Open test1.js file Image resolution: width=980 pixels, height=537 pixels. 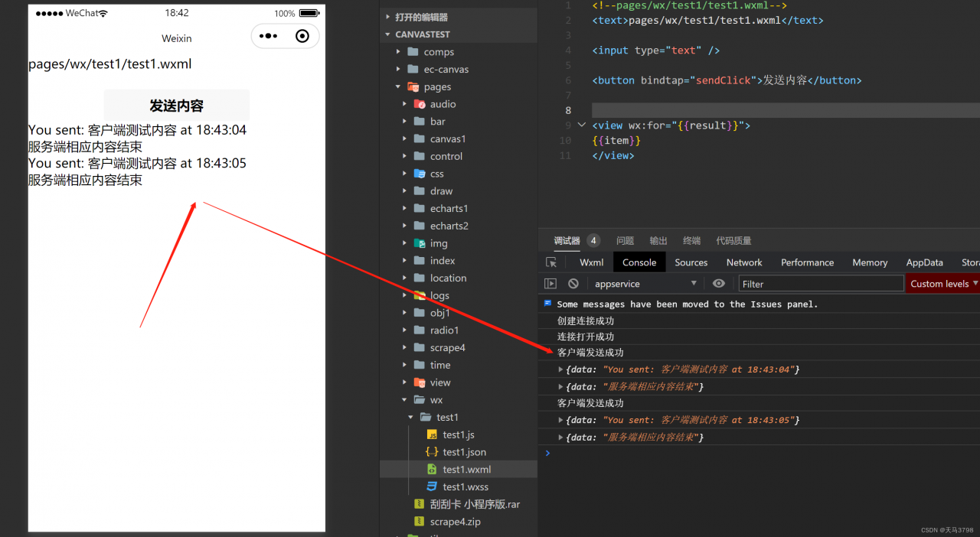(x=459, y=434)
